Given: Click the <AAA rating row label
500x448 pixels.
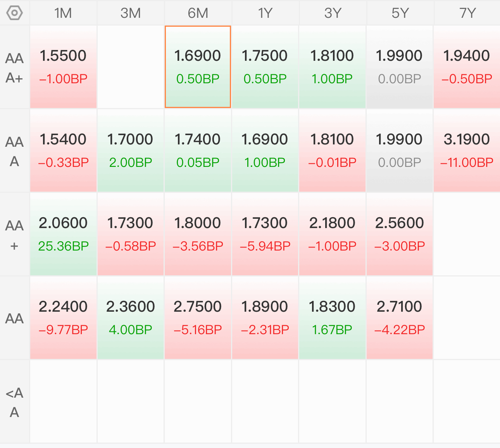Looking at the screenshot, I should point(14,402).
